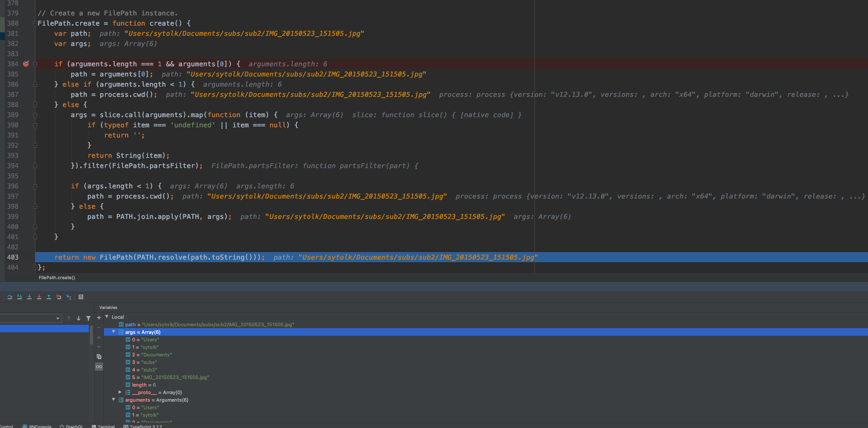The image size is (868, 428).
Task: Toggle the show watches glasses icon
Action: (99, 367)
